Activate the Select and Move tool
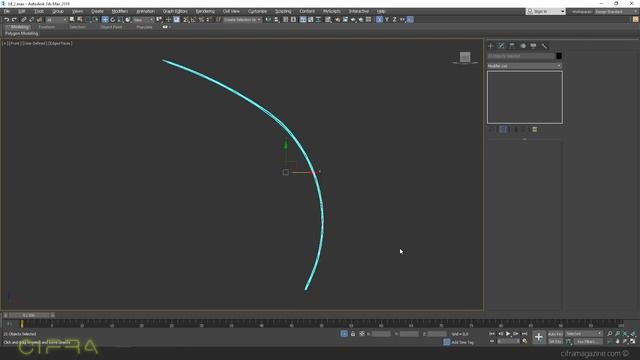 click(x=105, y=20)
